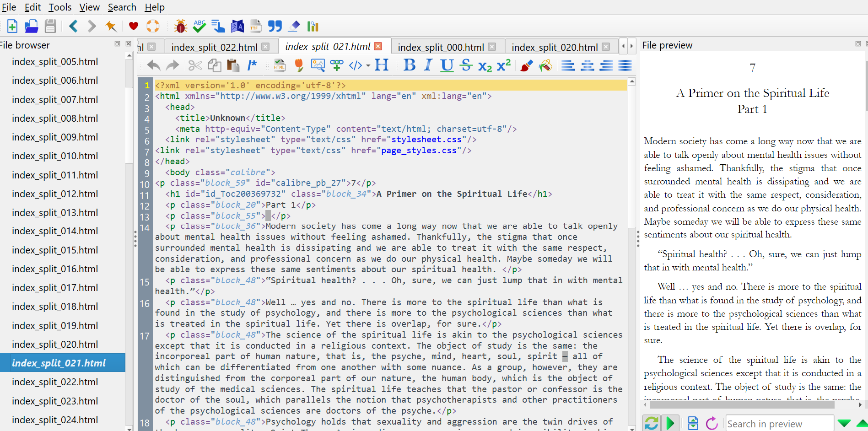Open the dropdown arrow beside the tag icon
Viewport: 868px width, 431px height.
(x=368, y=65)
